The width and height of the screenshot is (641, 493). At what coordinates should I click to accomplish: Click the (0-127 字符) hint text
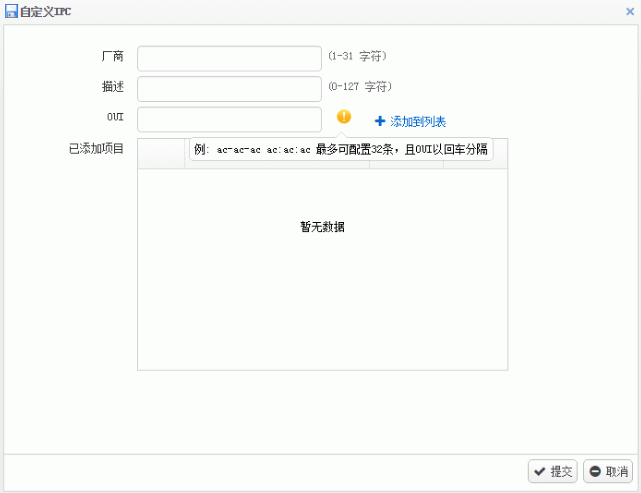tap(360, 87)
